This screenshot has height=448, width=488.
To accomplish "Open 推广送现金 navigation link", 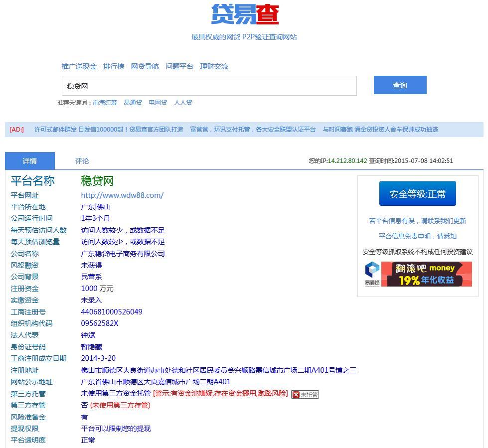I will pyautogui.click(x=79, y=66).
